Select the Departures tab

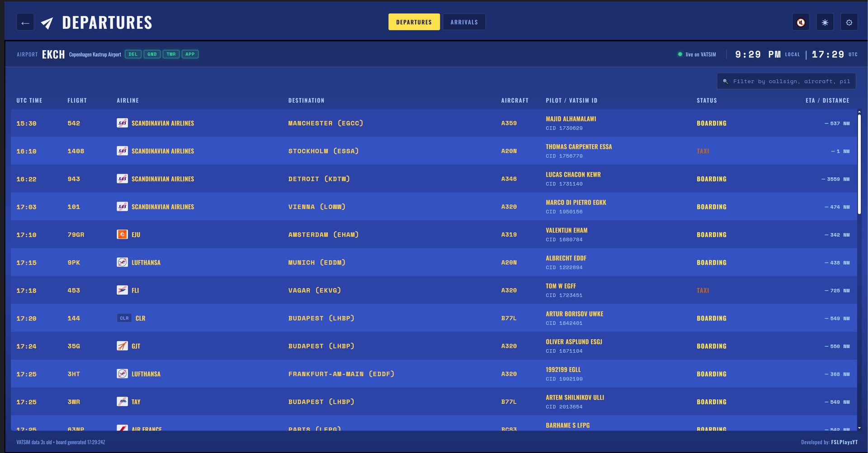(414, 22)
